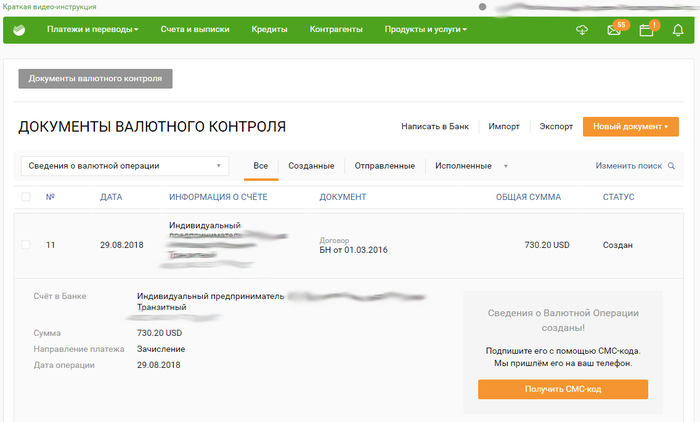This screenshot has height=422, width=700.
Task: Open the cloud download icon
Action: point(583,30)
